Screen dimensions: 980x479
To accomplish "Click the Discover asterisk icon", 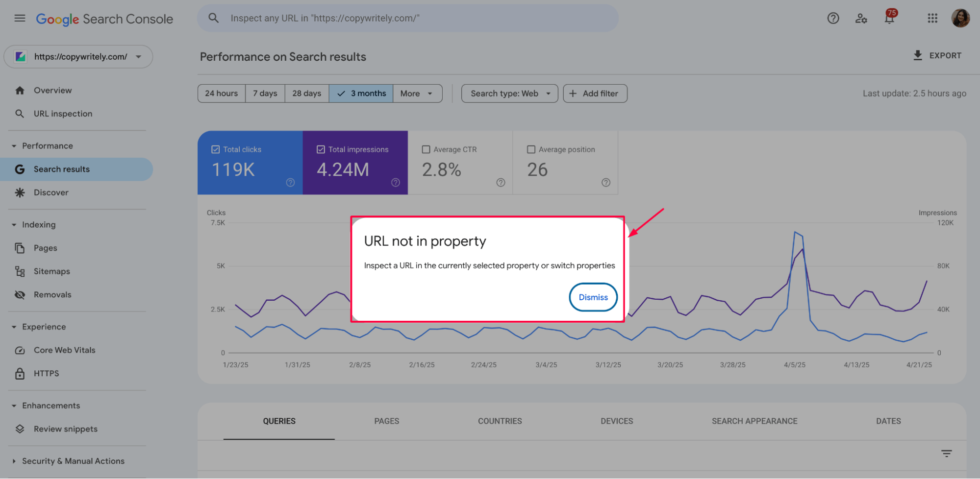I will (x=20, y=192).
